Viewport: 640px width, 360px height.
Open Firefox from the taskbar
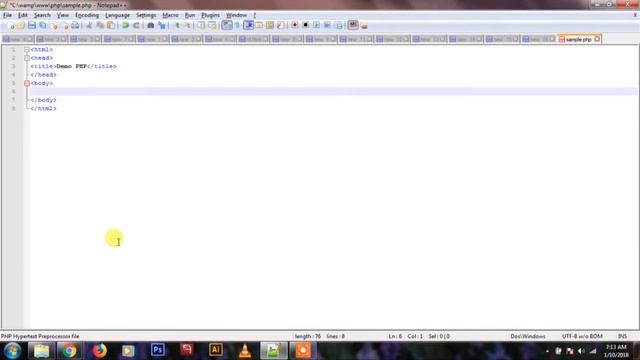[x=99, y=351]
